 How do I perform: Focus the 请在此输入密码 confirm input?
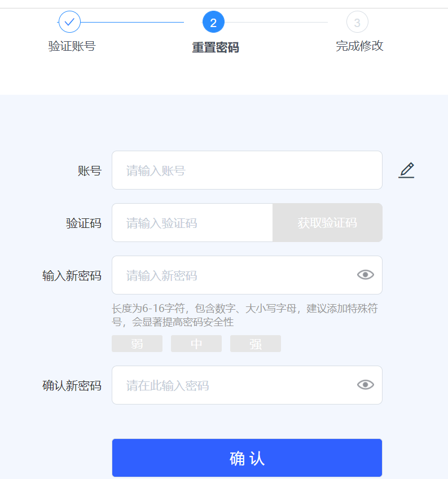[x=247, y=385]
